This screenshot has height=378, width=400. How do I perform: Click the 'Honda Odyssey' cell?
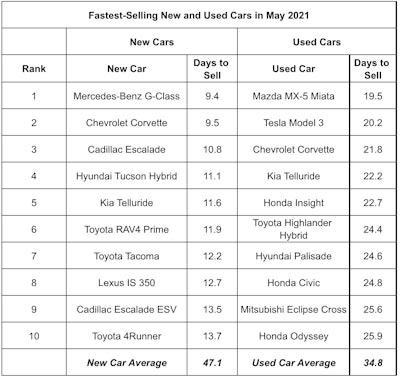tap(293, 336)
